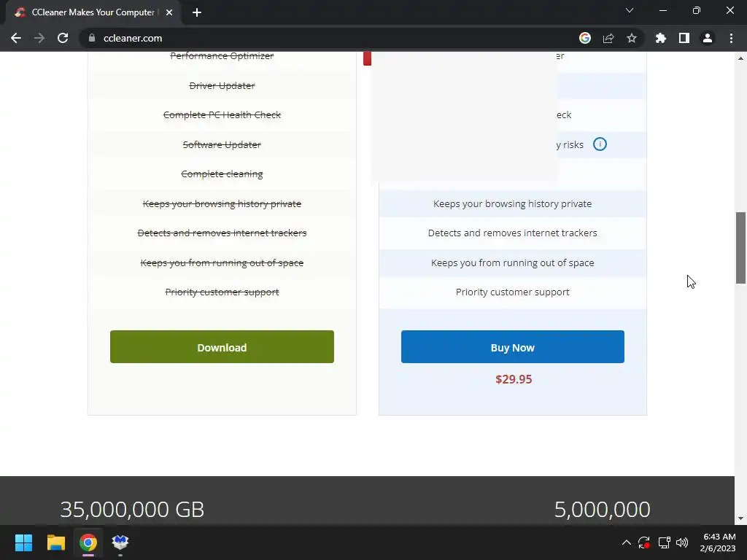Open Chrome three-dot menu
The height and width of the screenshot is (560, 747).
[731, 38]
